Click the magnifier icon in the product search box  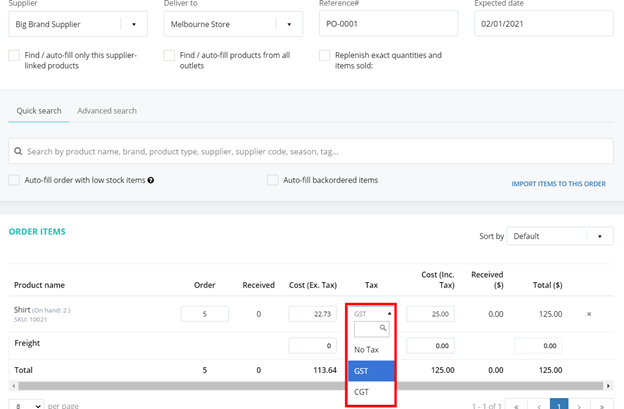pyautogui.click(x=18, y=151)
